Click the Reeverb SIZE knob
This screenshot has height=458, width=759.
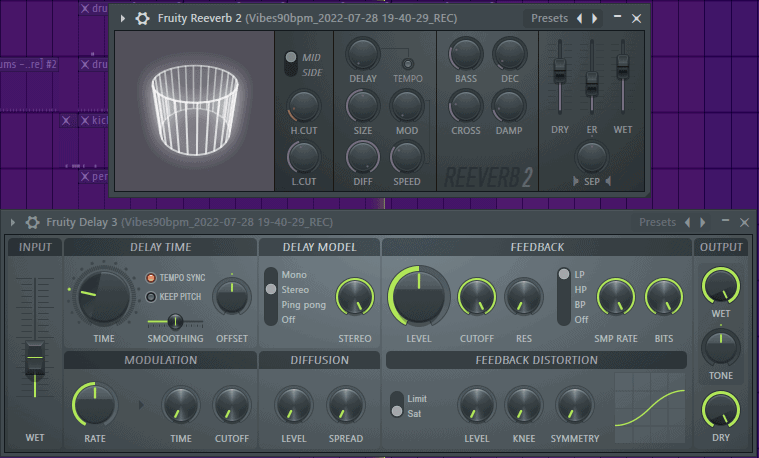click(x=363, y=106)
